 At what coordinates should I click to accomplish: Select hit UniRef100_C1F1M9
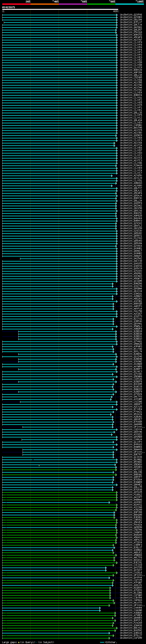click(x=131, y=638)
